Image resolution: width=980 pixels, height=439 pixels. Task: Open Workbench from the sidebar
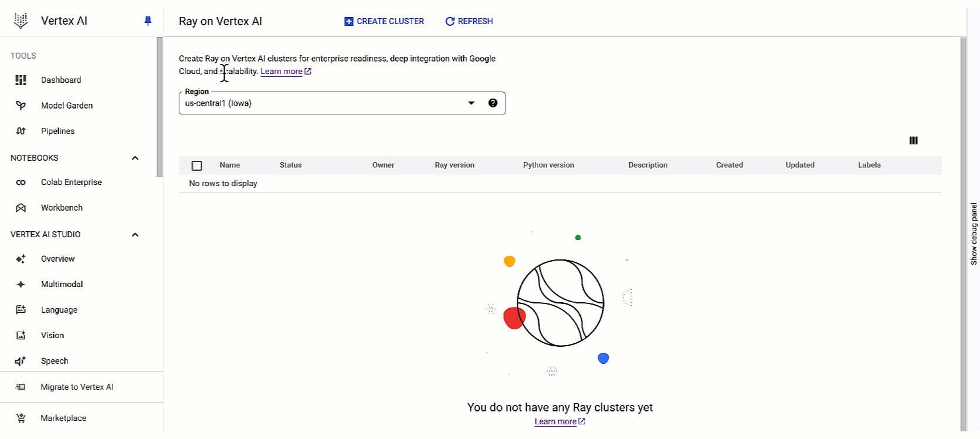(62, 208)
